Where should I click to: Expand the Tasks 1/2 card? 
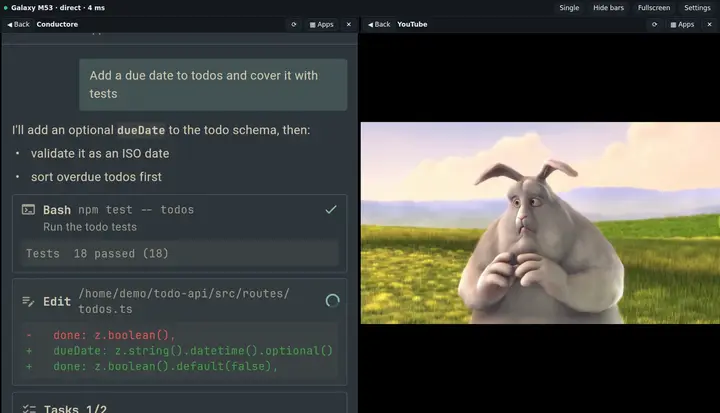(180, 403)
